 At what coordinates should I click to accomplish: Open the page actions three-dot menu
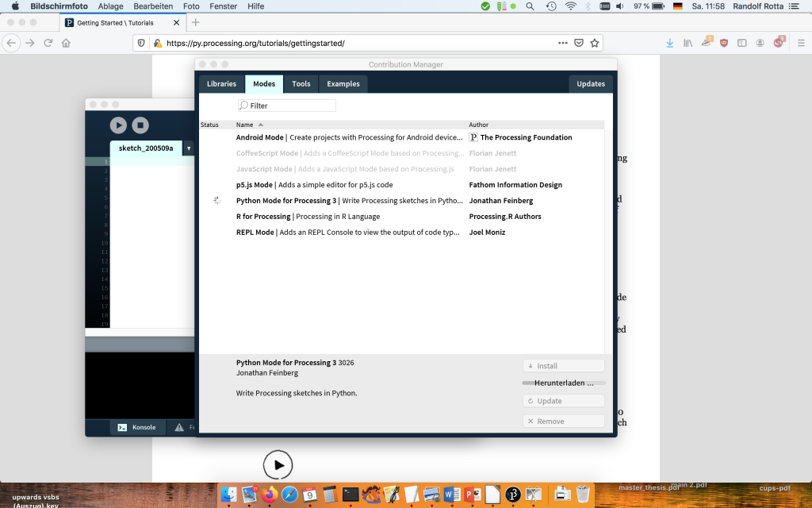(x=563, y=43)
